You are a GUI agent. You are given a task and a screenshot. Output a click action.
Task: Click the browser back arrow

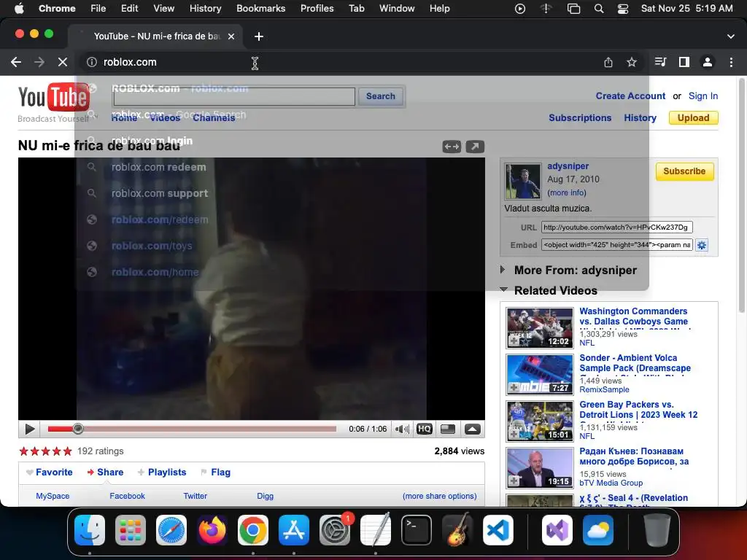pyautogui.click(x=16, y=63)
